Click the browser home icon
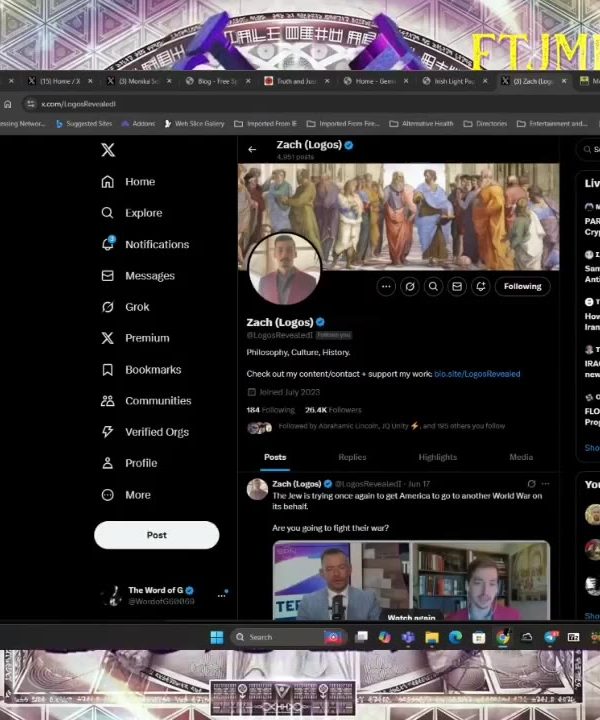 pyautogui.click(x=8, y=105)
